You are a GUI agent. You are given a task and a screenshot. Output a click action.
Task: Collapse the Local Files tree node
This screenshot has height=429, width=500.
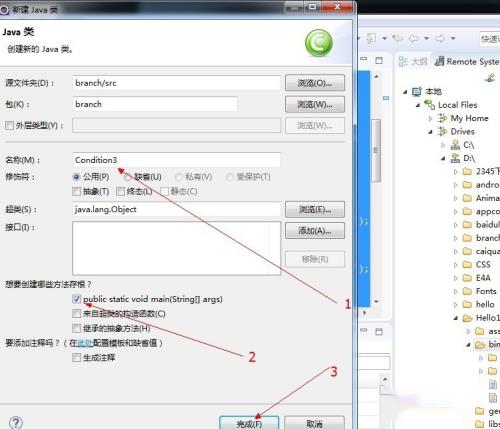(418, 105)
